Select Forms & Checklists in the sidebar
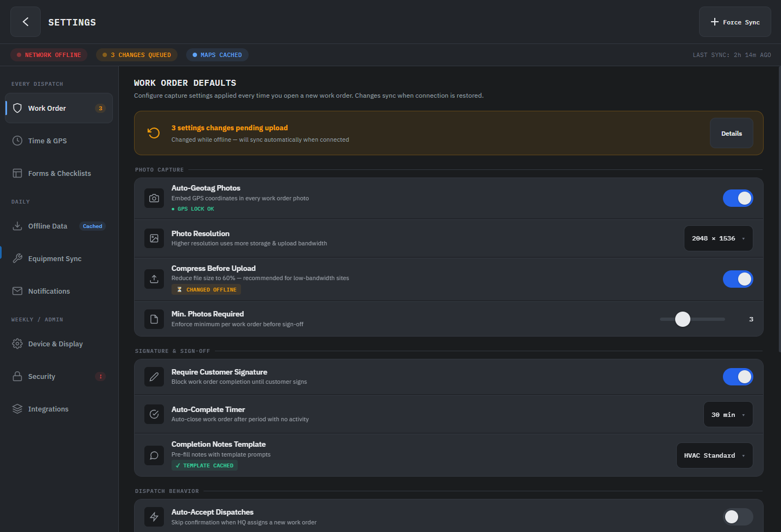The width and height of the screenshot is (781, 532). coord(59,173)
